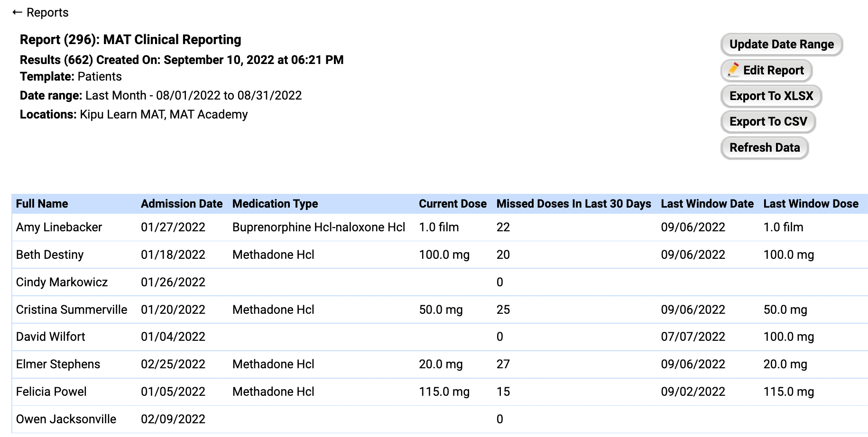Click Refresh Data to reload the report

[x=765, y=147]
